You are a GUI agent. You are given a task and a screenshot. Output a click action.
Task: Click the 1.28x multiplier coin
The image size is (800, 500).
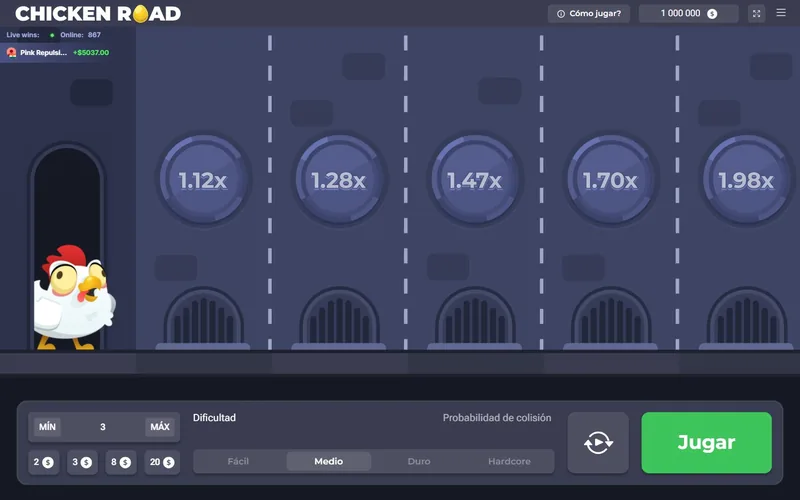(x=339, y=180)
